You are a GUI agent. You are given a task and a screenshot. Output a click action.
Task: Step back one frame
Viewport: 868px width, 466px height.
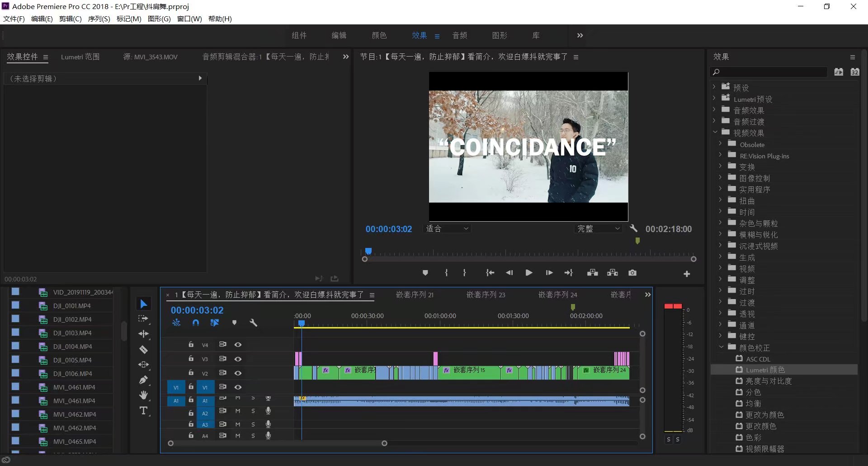pyautogui.click(x=509, y=273)
